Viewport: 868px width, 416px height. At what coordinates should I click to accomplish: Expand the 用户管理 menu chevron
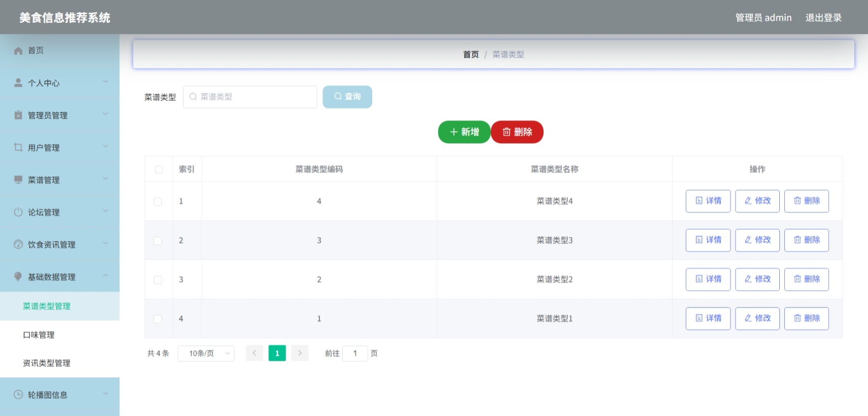(x=105, y=146)
